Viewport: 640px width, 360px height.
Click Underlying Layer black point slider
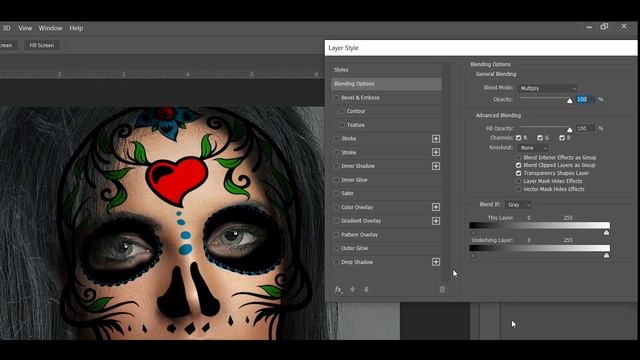(x=473, y=256)
